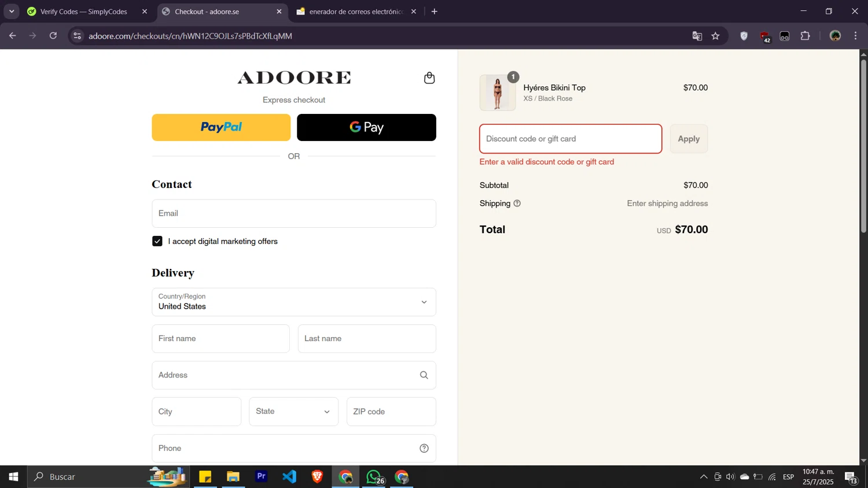
Task: Open WhatsApp from the taskbar
Action: pos(374,477)
